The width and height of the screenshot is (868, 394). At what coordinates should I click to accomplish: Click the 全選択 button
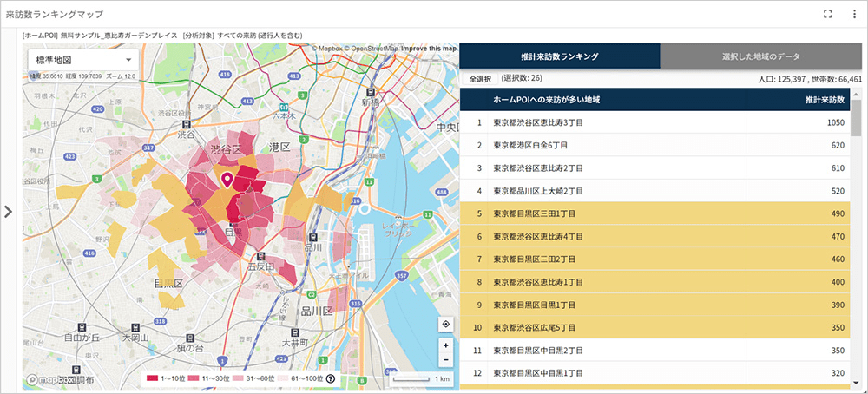[x=480, y=79]
